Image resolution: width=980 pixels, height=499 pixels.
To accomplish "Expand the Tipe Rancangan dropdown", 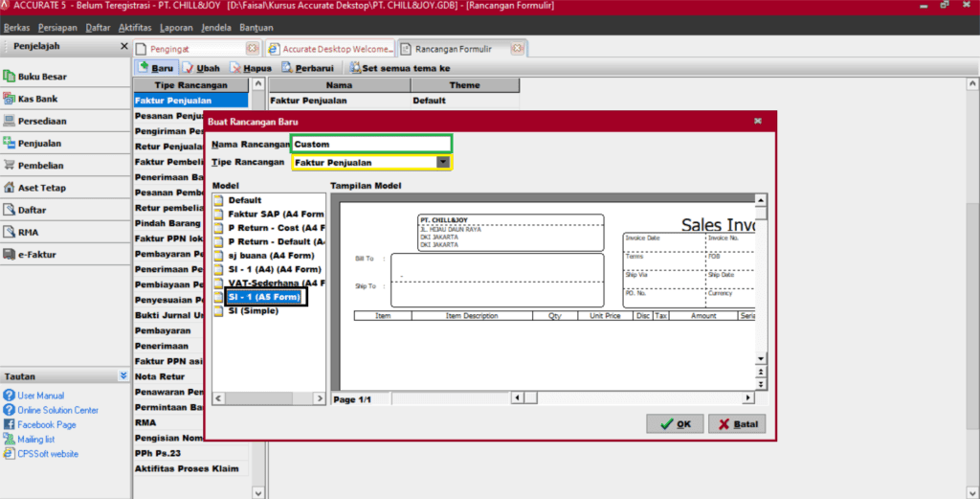I will click(x=442, y=163).
